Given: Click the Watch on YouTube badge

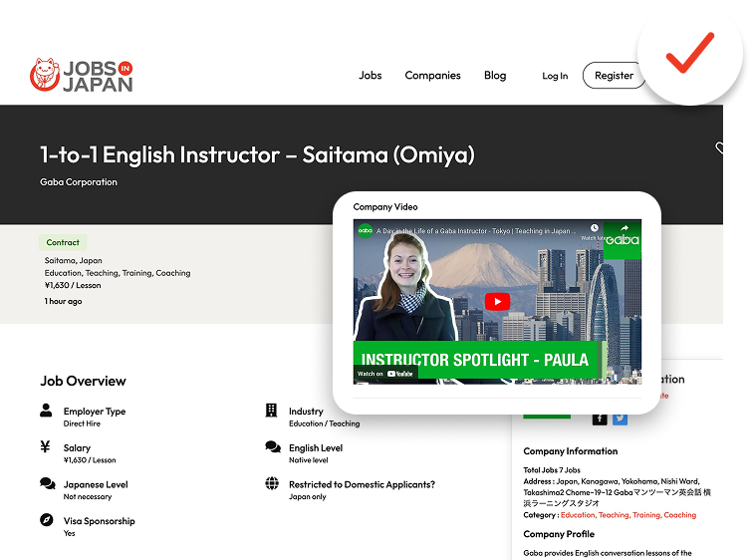Looking at the screenshot, I should [x=385, y=374].
